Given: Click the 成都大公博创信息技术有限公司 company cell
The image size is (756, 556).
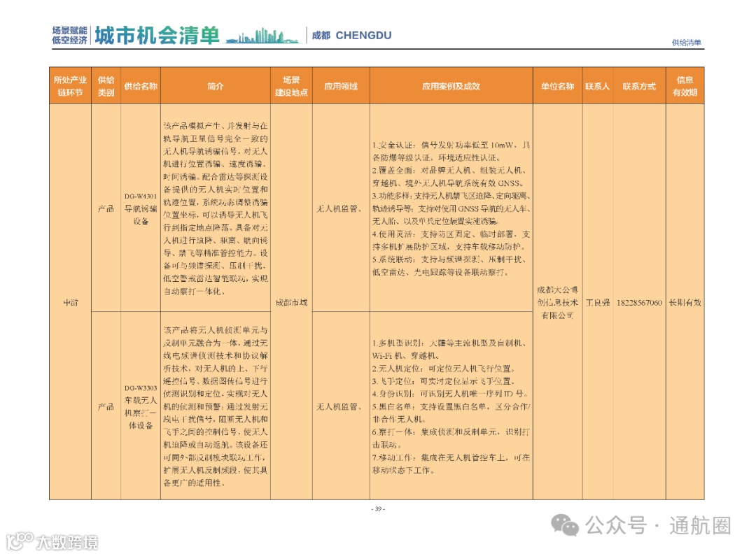Looking at the screenshot, I should [558, 303].
